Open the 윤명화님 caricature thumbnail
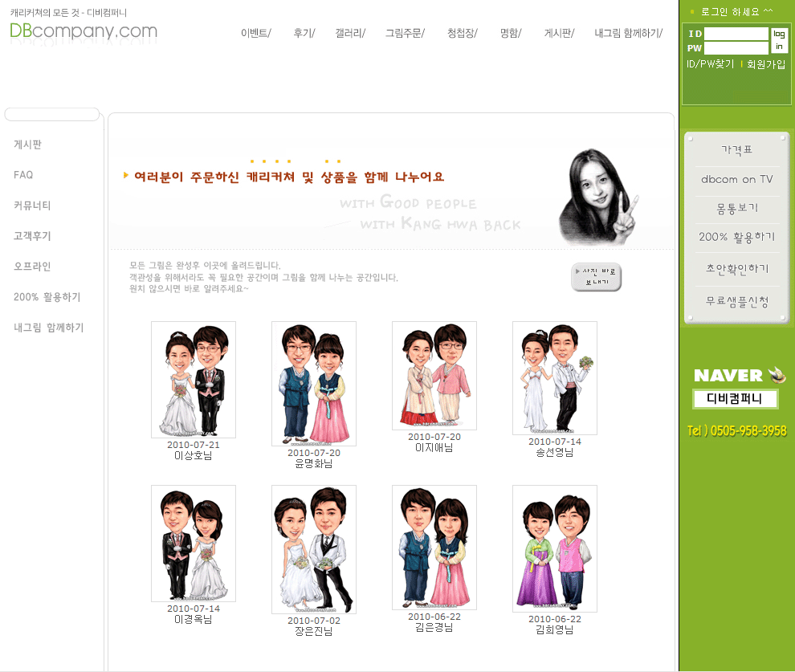Viewport: 795px width, 672px height. click(314, 384)
